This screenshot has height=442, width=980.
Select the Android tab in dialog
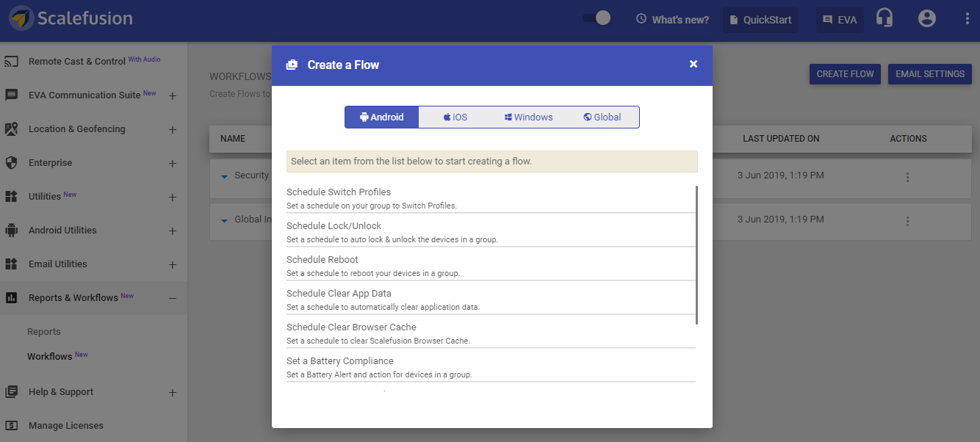pos(382,117)
